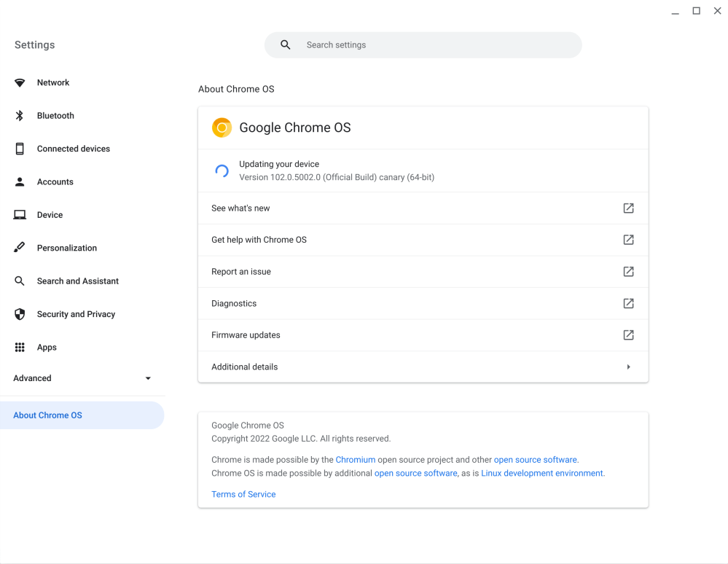Open the Terms of Service link
Screen dimensions: 728x564
click(x=243, y=494)
